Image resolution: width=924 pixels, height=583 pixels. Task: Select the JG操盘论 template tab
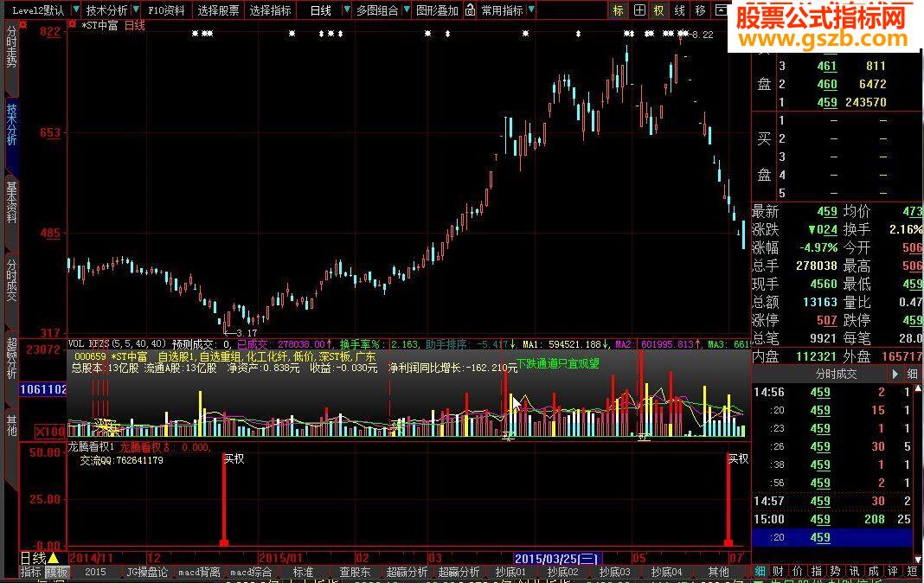pyautogui.click(x=147, y=572)
